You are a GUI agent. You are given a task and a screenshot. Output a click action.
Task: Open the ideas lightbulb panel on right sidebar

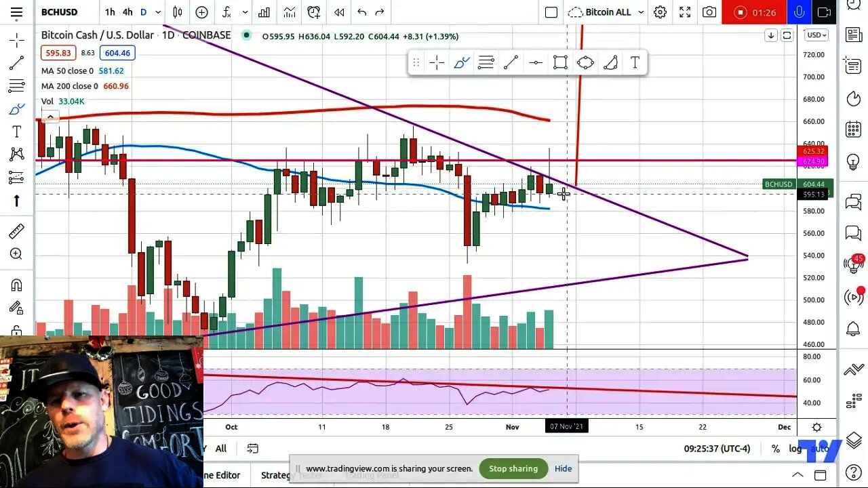pos(853,161)
